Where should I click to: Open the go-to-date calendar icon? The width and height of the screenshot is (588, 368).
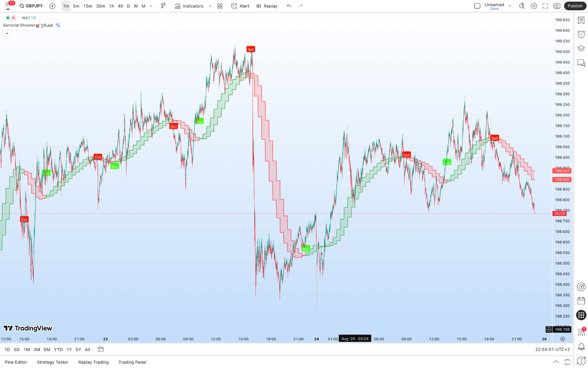point(101,349)
